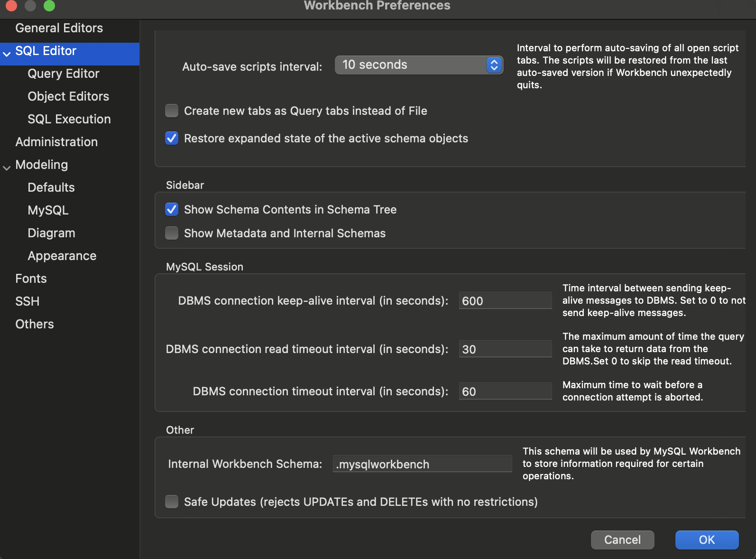756x559 pixels.
Task: Open Query Editor preferences
Action: coord(64,74)
